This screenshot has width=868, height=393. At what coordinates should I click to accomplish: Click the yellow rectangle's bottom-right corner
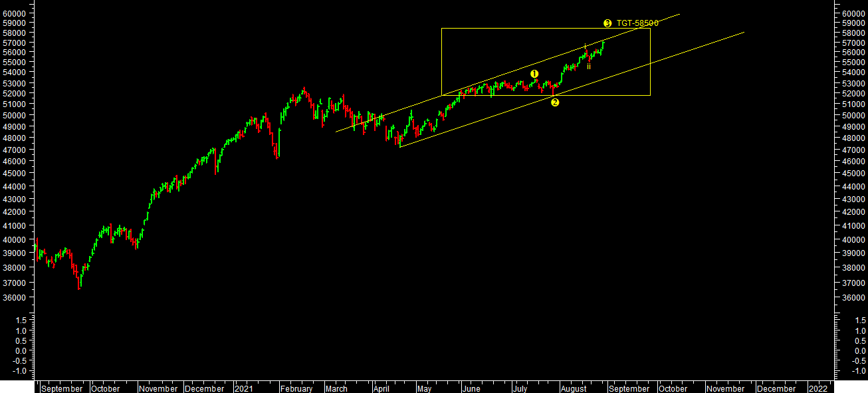(650, 95)
